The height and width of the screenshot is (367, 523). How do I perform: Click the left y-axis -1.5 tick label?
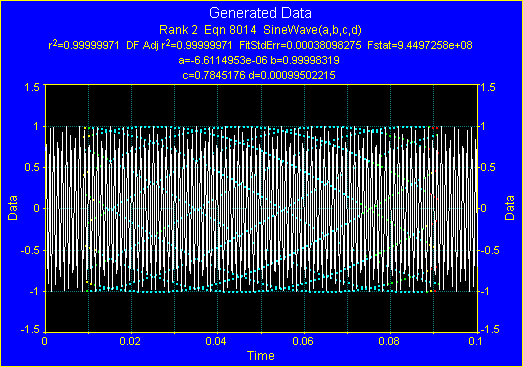coord(30,329)
